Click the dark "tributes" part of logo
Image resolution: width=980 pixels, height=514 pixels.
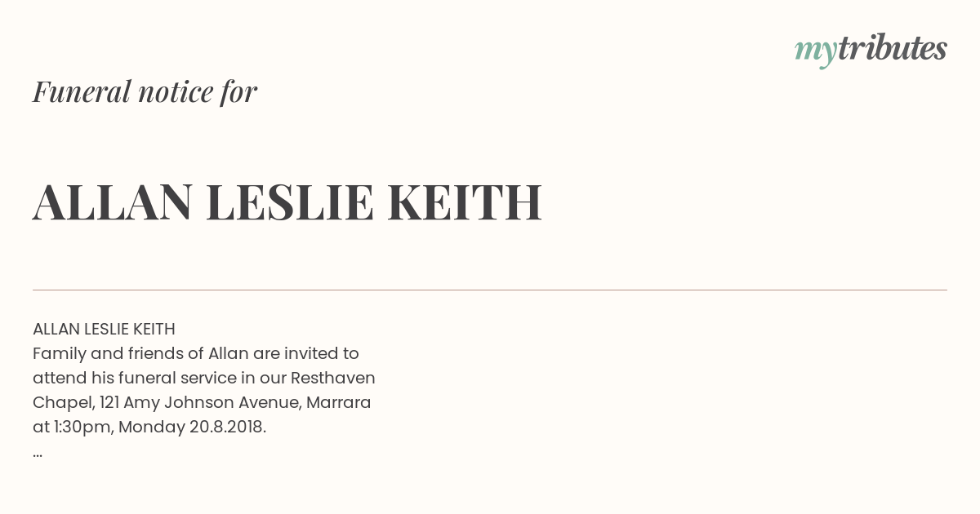click(x=893, y=48)
